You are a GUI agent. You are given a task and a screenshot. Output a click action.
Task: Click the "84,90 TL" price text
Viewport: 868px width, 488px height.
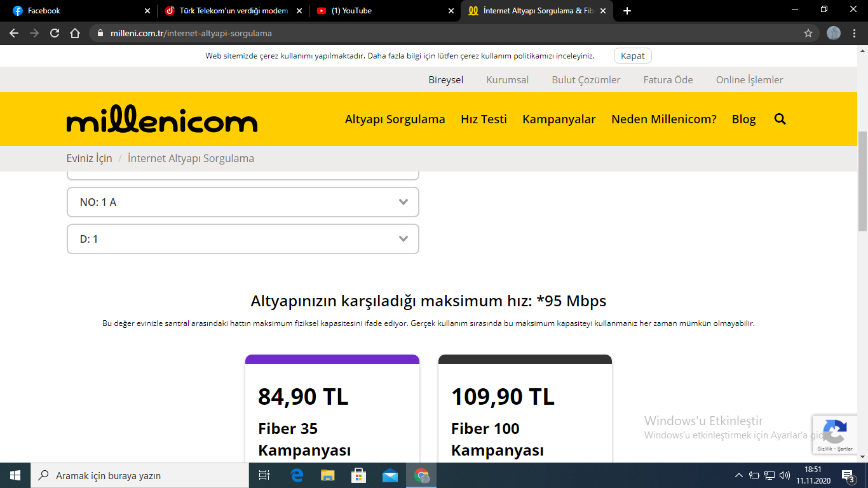coord(303,396)
